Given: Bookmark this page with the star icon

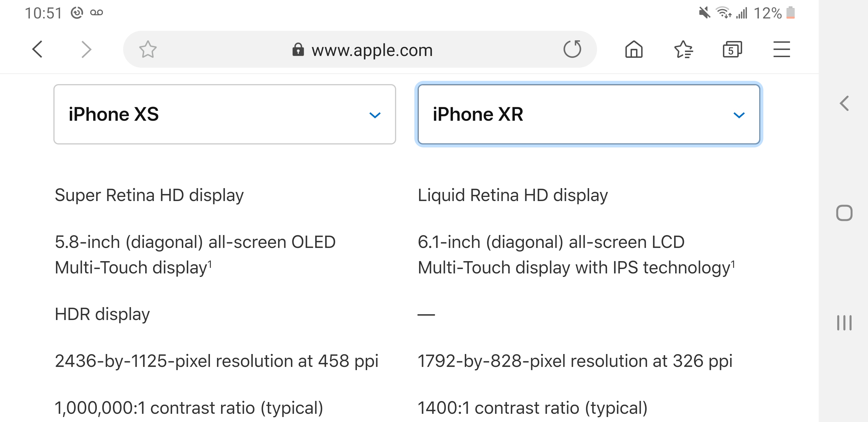Looking at the screenshot, I should tap(148, 50).
